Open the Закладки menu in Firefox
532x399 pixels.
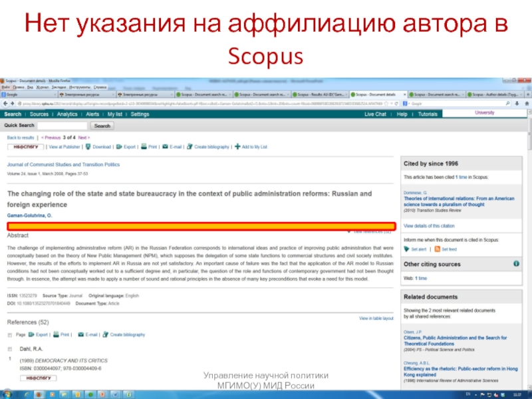[x=59, y=87]
